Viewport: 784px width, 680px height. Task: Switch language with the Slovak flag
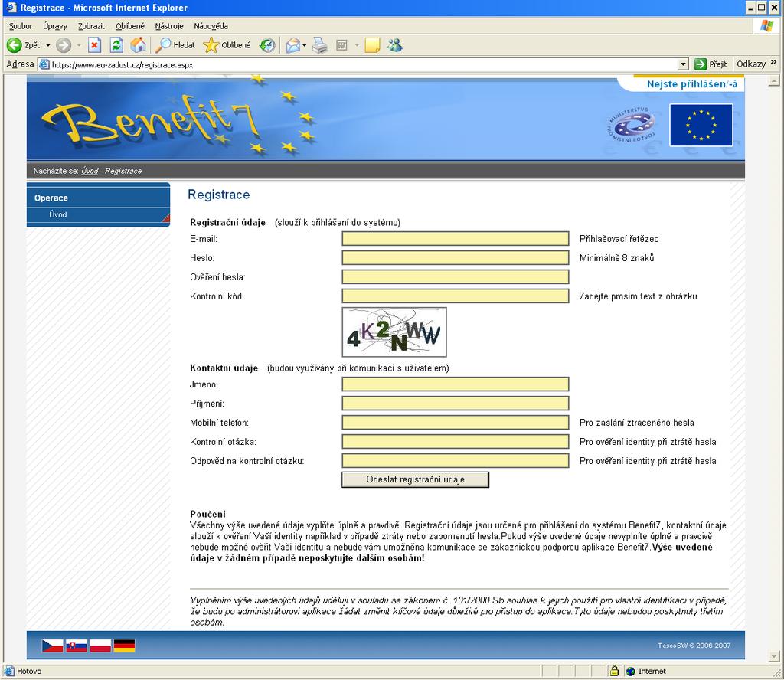tap(77, 646)
